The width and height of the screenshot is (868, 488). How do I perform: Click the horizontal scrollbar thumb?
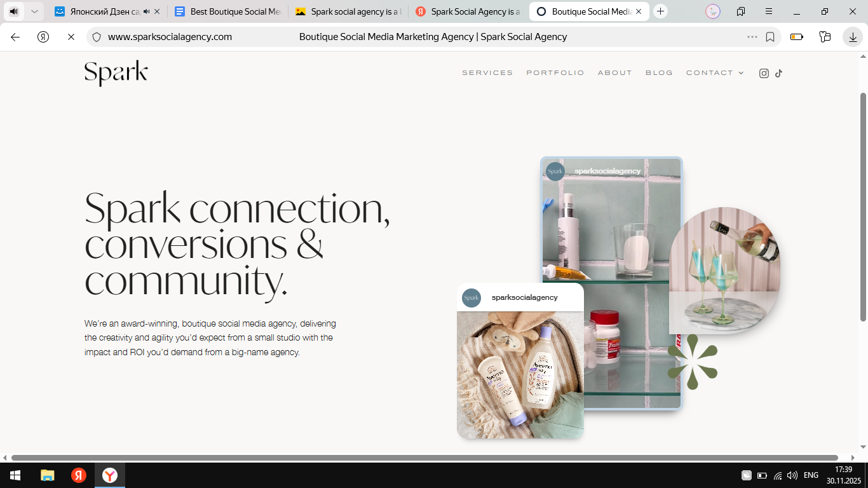click(x=424, y=457)
